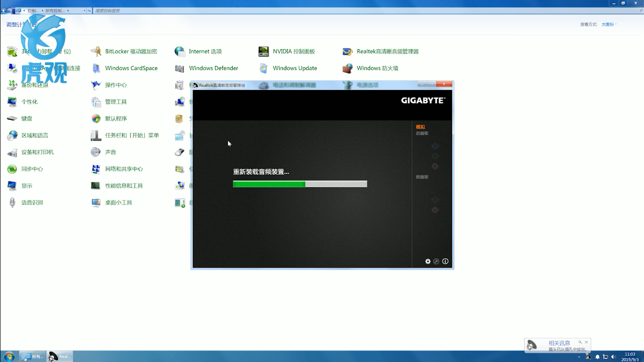644x362 pixels.
Task: Open 备份和还原 item
Action: pyautogui.click(x=28, y=85)
